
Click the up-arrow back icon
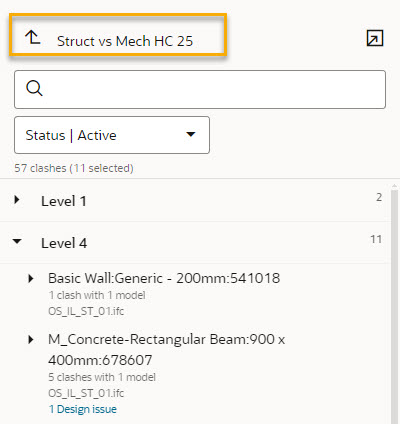click(33, 37)
